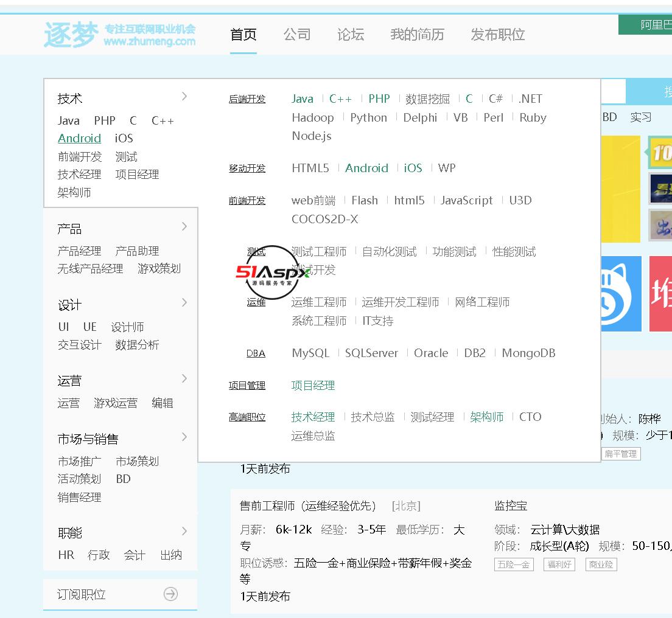Switch to 我的简历 page

(x=417, y=35)
